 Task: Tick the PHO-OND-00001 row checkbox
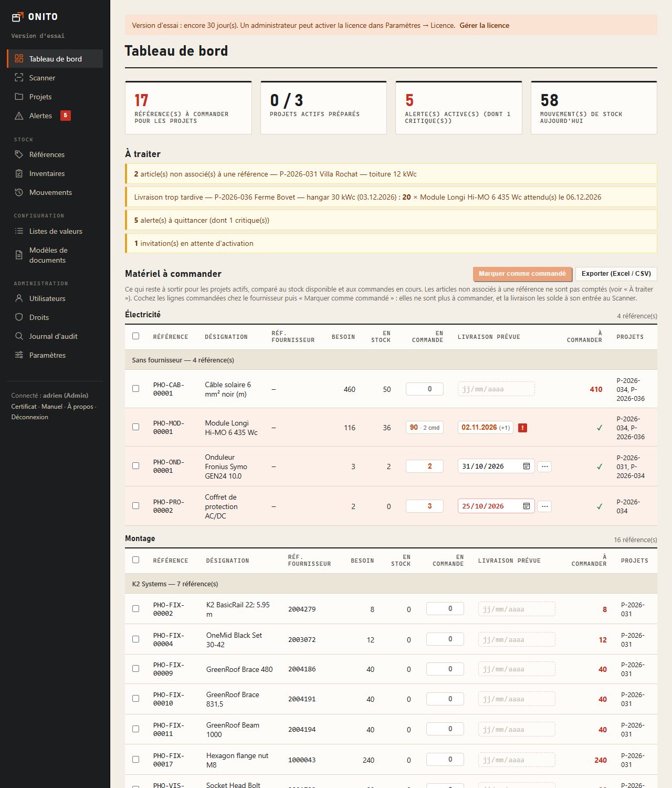click(135, 466)
